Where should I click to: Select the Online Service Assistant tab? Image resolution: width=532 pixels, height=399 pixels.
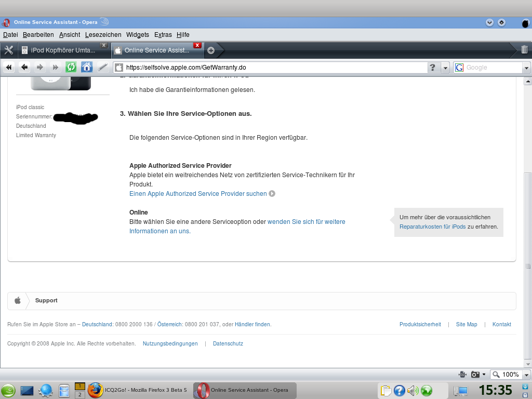157,50
